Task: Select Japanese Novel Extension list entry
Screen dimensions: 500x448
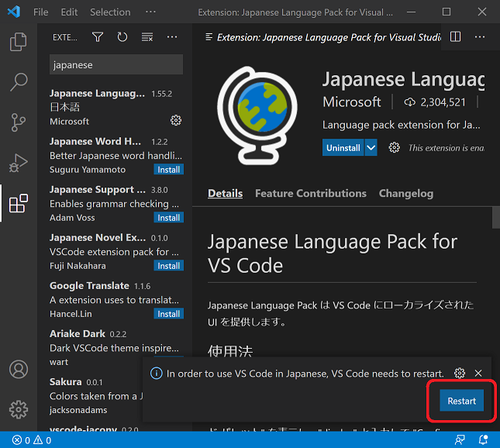Action: 116,252
